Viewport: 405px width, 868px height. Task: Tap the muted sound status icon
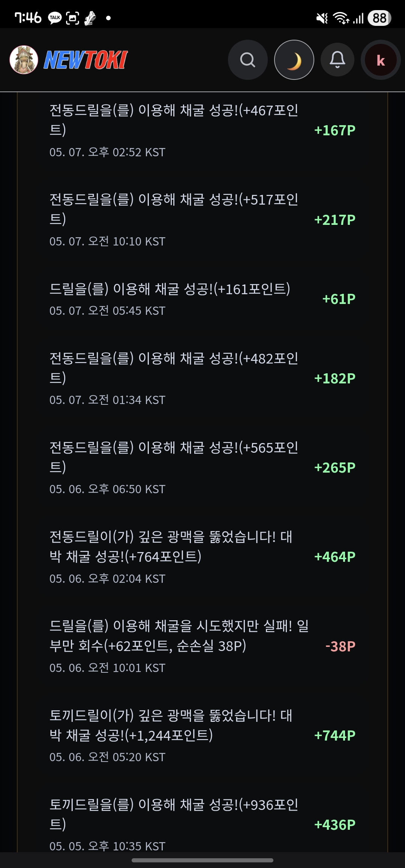(322, 18)
